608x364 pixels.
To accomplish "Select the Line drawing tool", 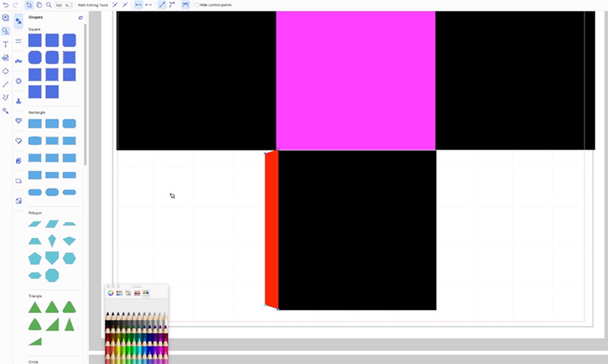I will pos(6,84).
